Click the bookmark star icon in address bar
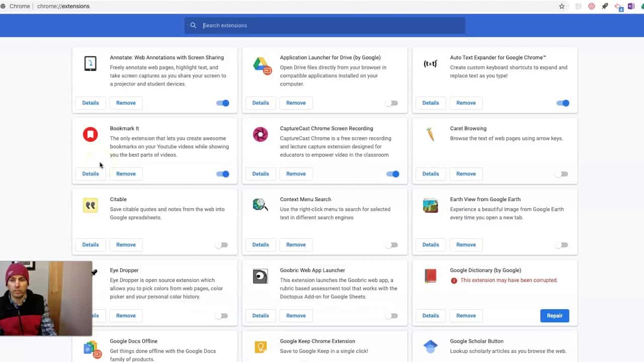The width and height of the screenshot is (644, 362). 562,7
